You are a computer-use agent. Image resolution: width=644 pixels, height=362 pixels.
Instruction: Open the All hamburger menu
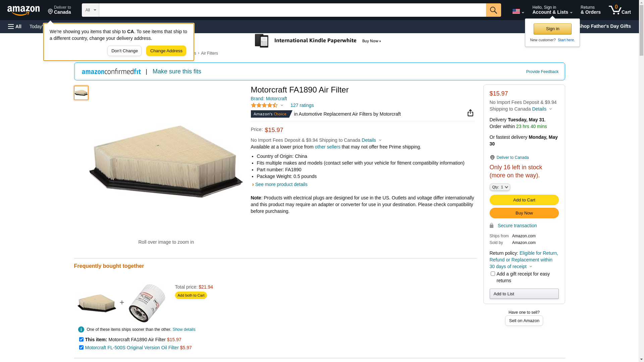point(15,26)
